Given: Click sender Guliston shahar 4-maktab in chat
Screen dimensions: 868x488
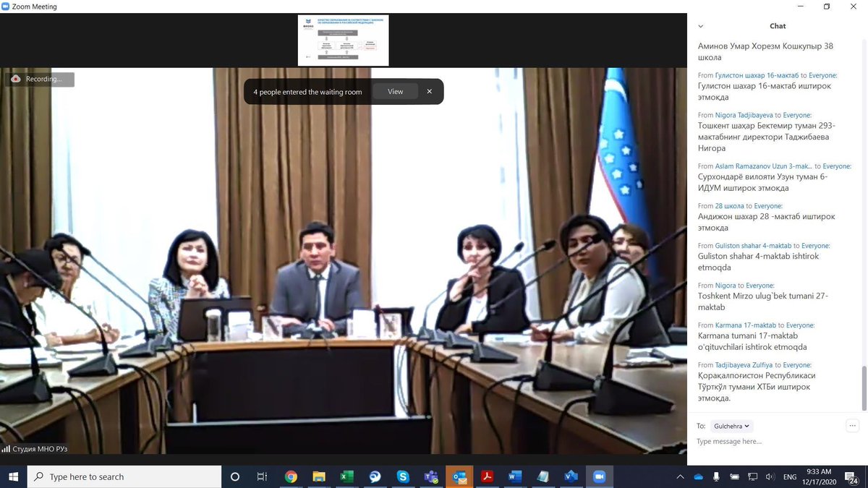Looking at the screenshot, I should [x=753, y=246].
